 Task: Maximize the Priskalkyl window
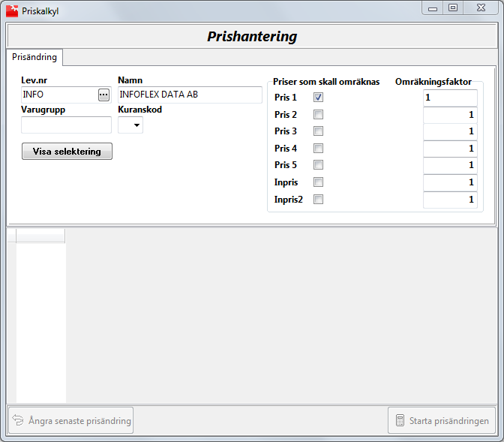[453, 8]
